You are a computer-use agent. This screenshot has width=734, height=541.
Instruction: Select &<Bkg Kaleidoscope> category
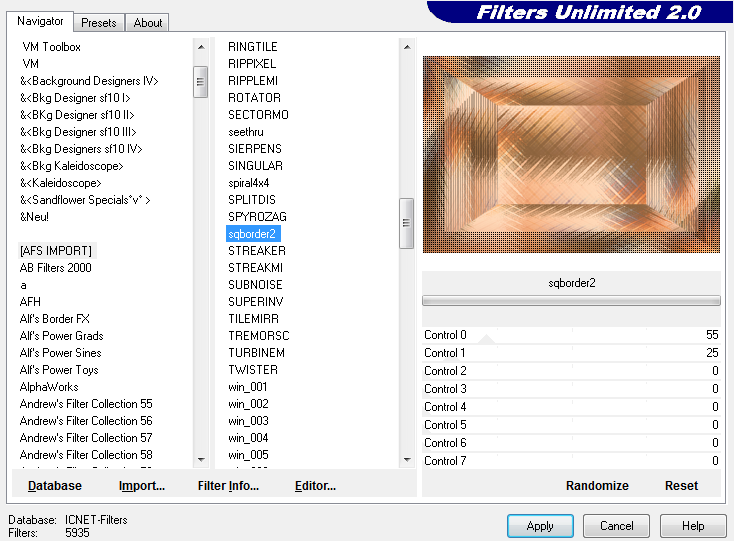(71, 166)
